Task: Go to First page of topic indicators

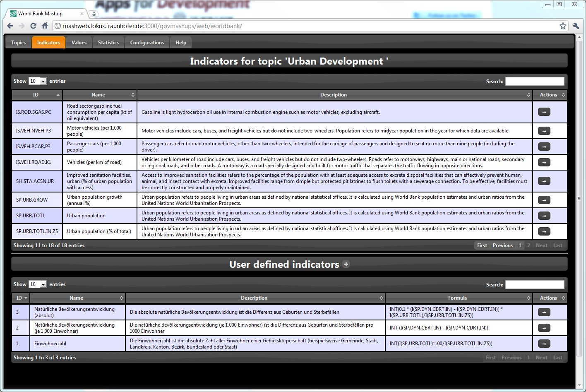Action: (482, 245)
